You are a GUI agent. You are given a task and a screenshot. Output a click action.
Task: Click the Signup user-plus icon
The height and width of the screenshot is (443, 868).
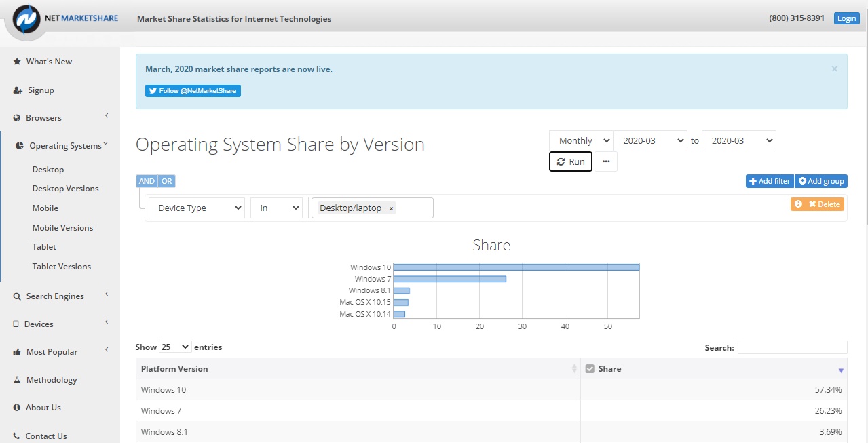coord(18,90)
